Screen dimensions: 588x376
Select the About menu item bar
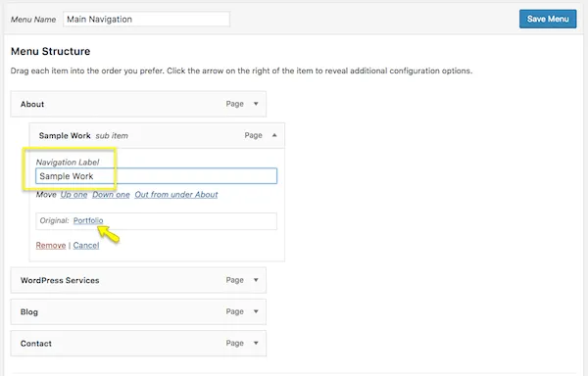[x=138, y=104]
